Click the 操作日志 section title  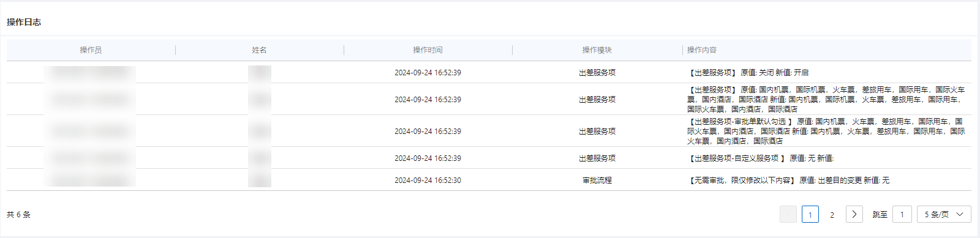coord(24,22)
